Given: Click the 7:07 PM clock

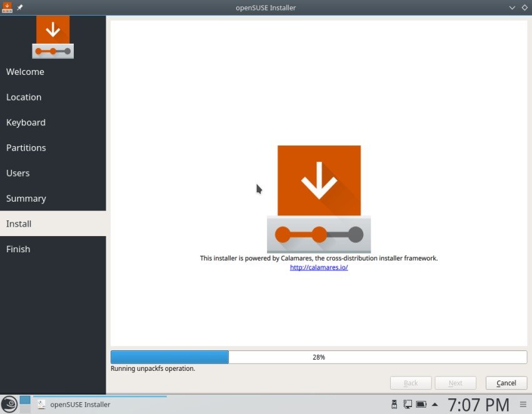Looking at the screenshot, I should click(x=478, y=405).
